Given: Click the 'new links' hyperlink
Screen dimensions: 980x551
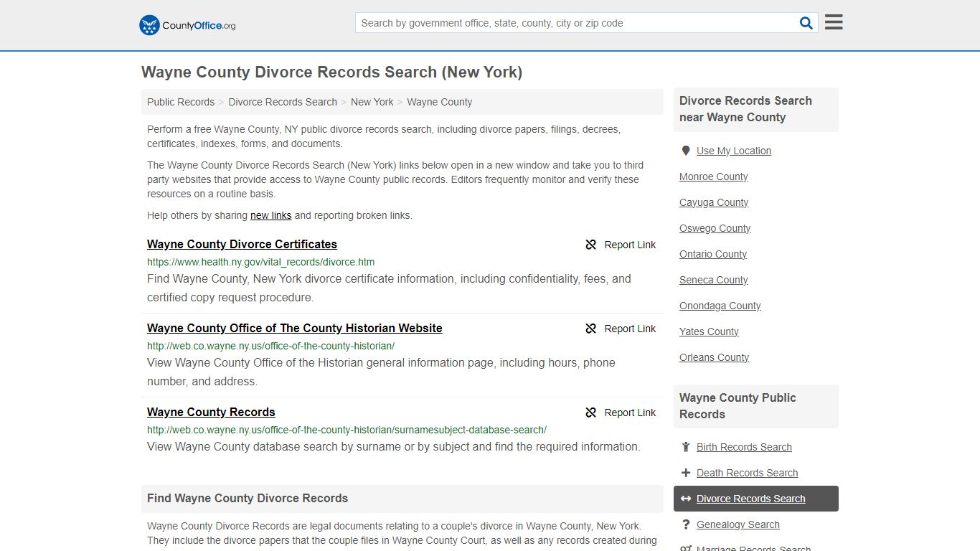Looking at the screenshot, I should pyautogui.click(x=270, y=215).
